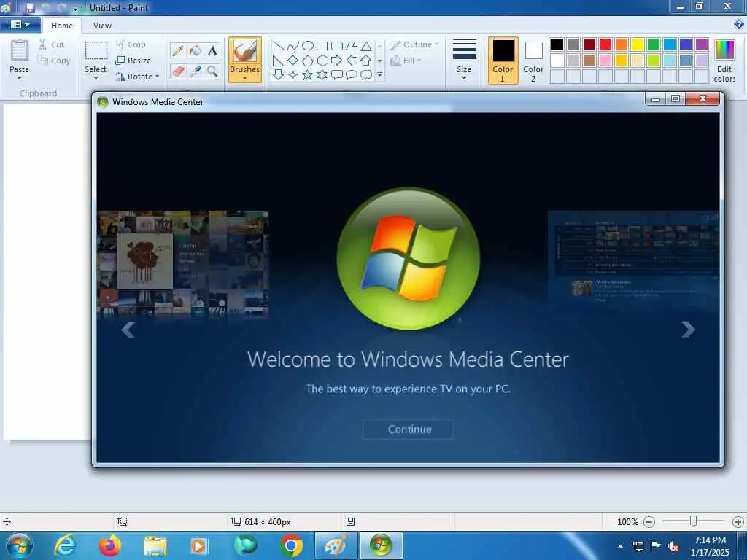
Task: Expand the Rotate dropdown
Action: click(158, 76)
